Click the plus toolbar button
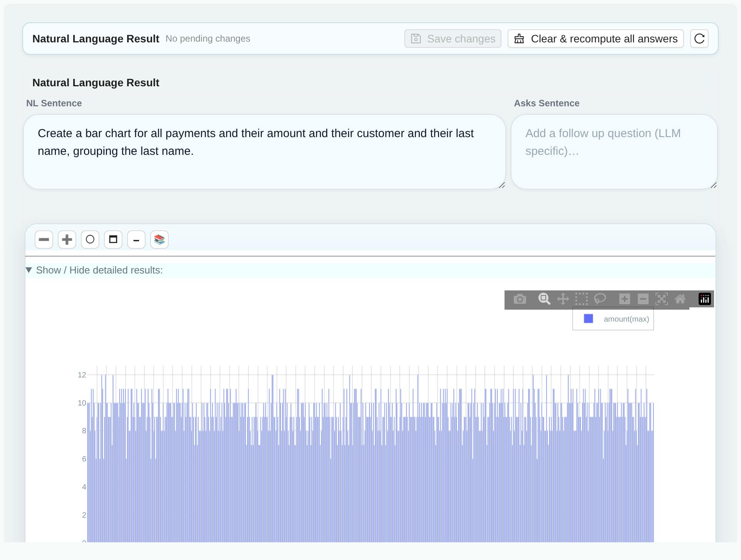 click(67, 240)
